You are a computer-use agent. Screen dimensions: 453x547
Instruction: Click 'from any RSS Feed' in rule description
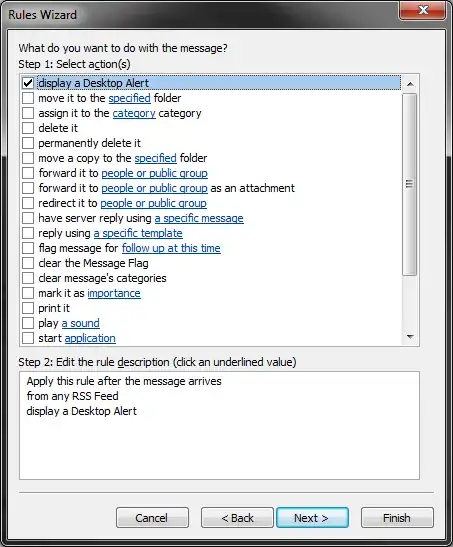point(73,396)
